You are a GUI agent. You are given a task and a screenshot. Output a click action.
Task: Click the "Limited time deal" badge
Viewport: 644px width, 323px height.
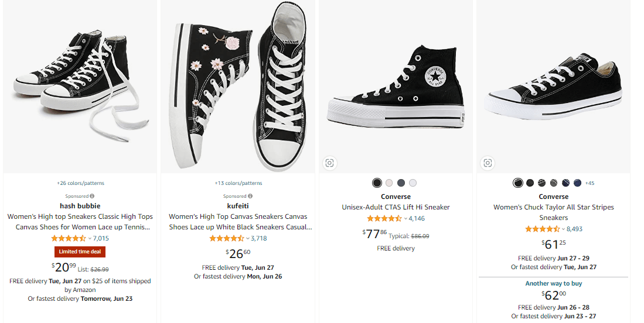(x=80, y=252)
